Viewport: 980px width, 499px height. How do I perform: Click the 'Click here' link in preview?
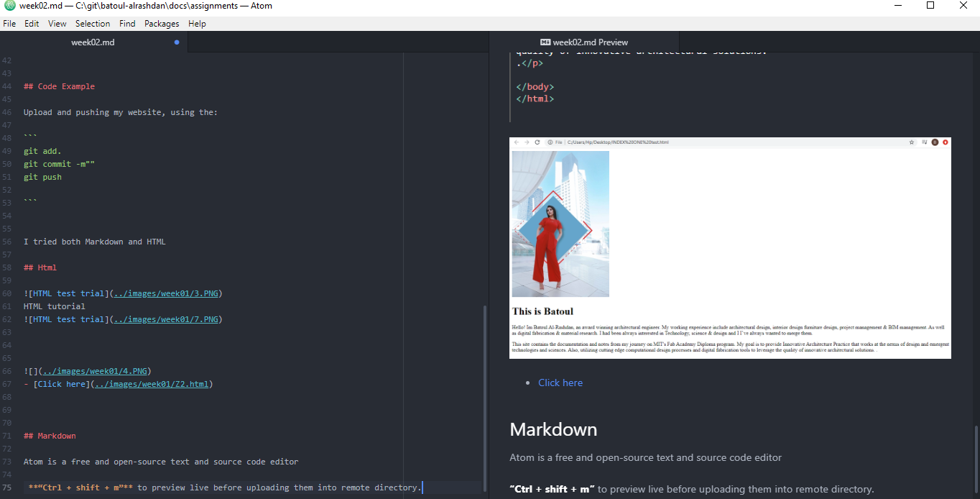(x=560, y=383)
